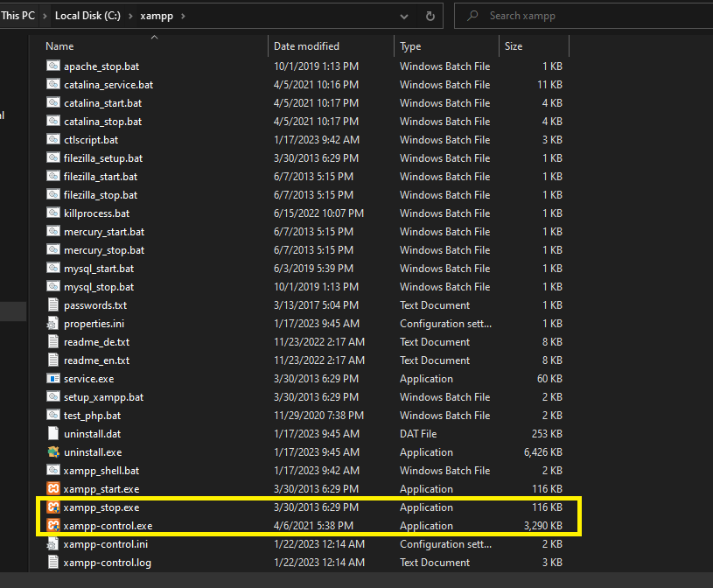Click the xampp_stop.exe orange icon

[x=53, y=507]
